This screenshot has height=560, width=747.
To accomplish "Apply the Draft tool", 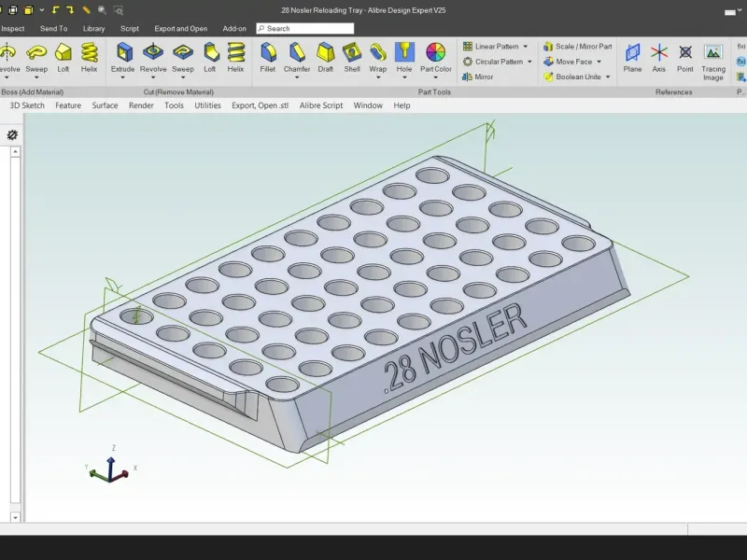I will point(325,58).
